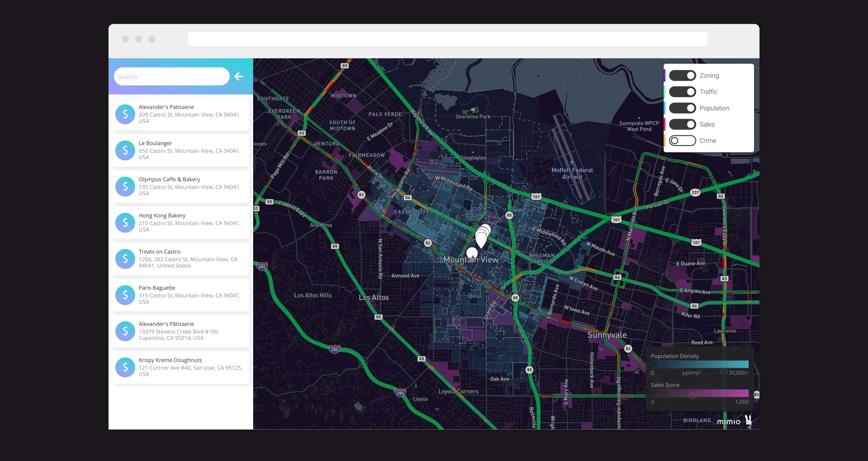Click dollar icon for Hong Kong Bakery
The image size is (868, 461).
125,222
